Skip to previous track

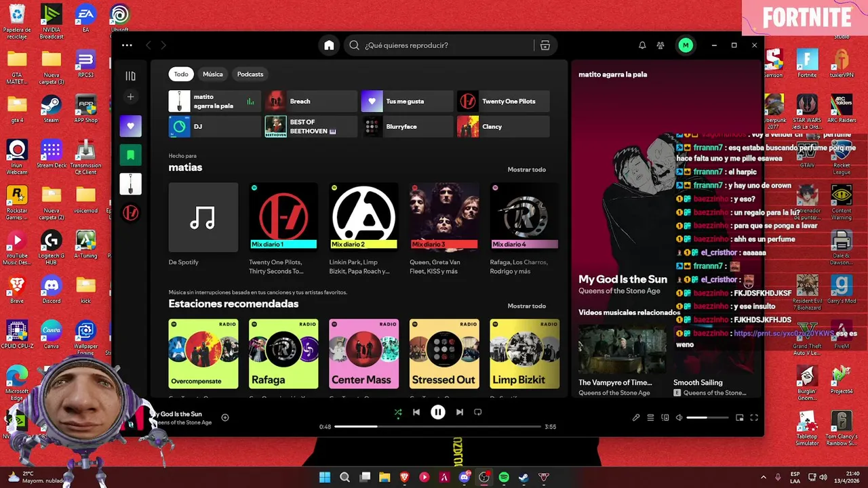(x=416, y=412)
